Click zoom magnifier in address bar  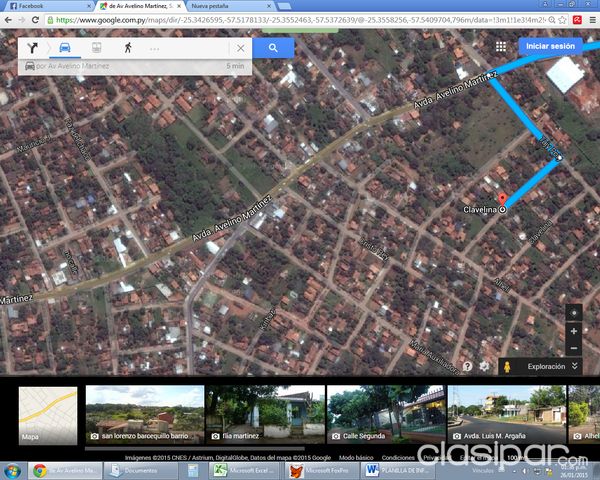pos(552,20)
